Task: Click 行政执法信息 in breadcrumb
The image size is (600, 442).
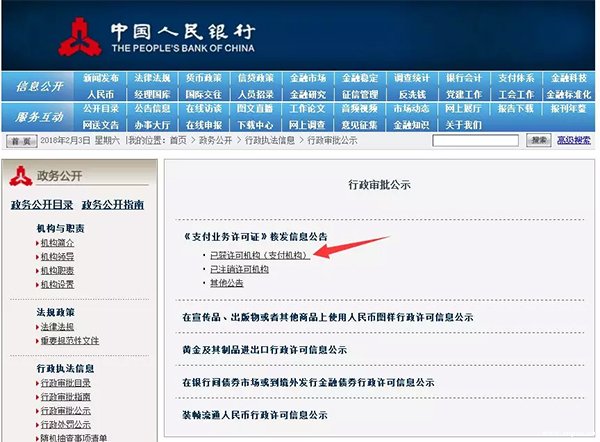Action: (270, 140)
